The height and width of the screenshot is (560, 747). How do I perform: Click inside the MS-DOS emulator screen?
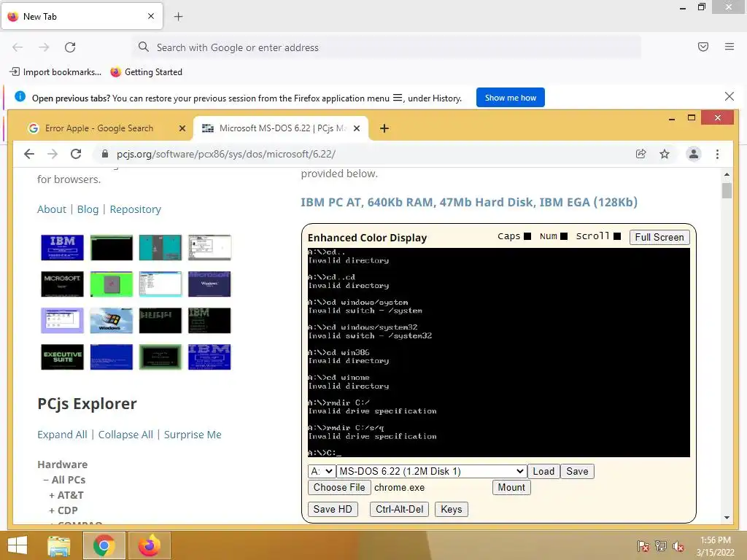click(x=499, y=352)
